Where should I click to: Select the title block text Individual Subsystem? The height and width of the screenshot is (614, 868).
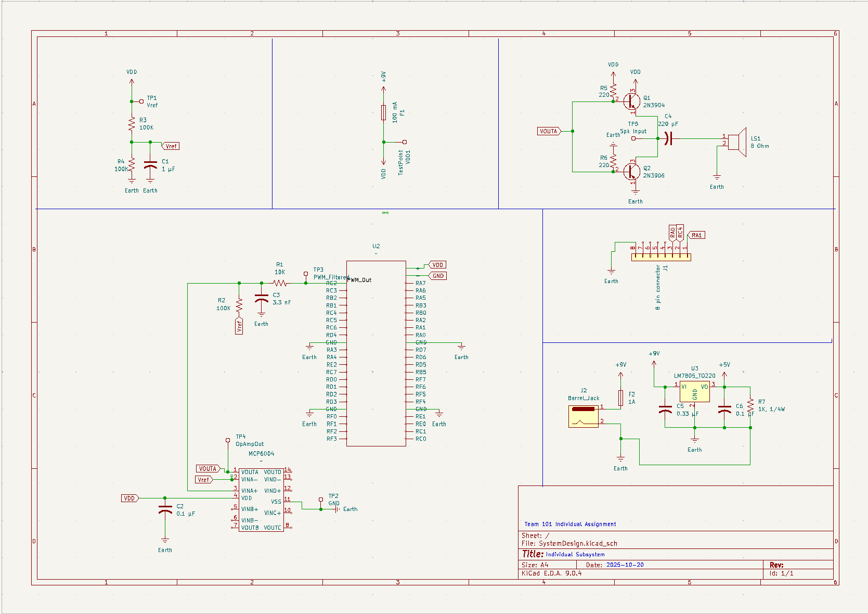575,555
